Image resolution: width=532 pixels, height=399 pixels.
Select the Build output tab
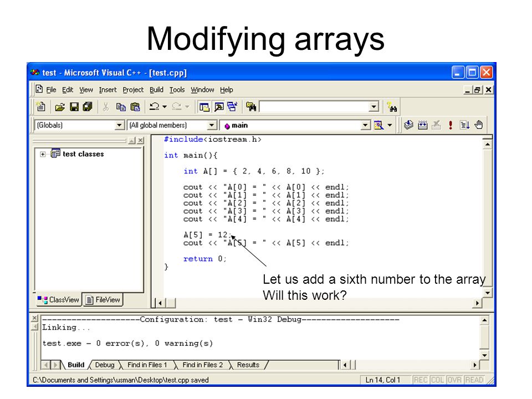[76, 365]
